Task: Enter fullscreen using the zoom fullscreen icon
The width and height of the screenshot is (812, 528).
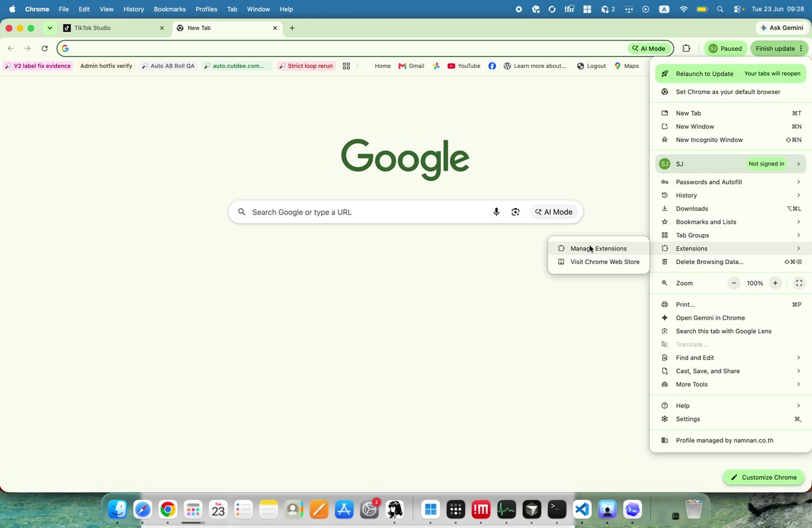Action: pyautogui.click(x=799, y=283)
